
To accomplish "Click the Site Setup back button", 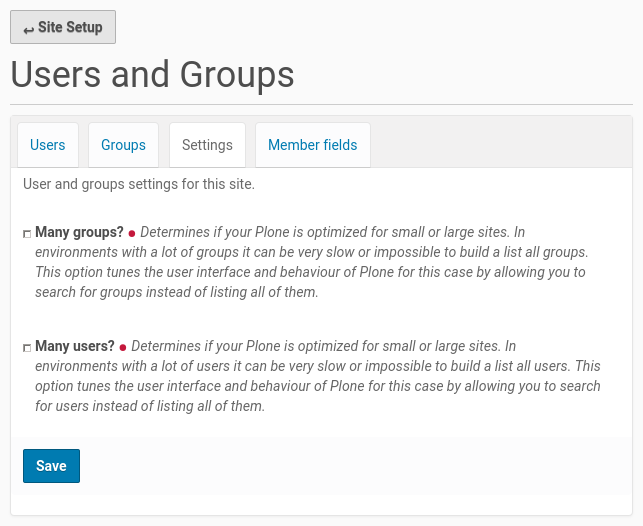I will [63, 27].
